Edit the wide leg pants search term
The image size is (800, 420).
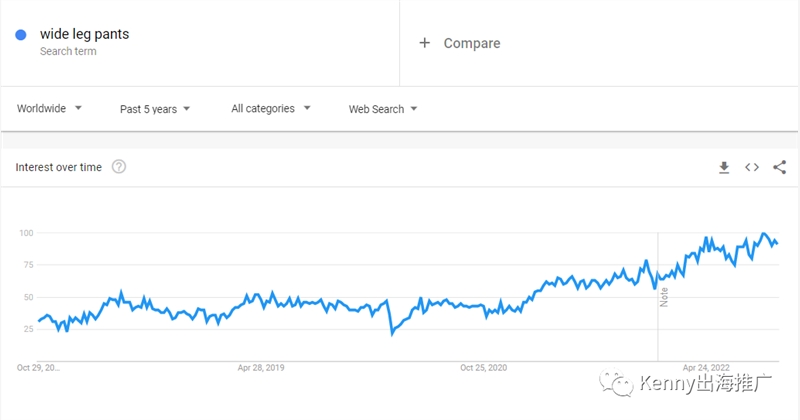[85, 34]
